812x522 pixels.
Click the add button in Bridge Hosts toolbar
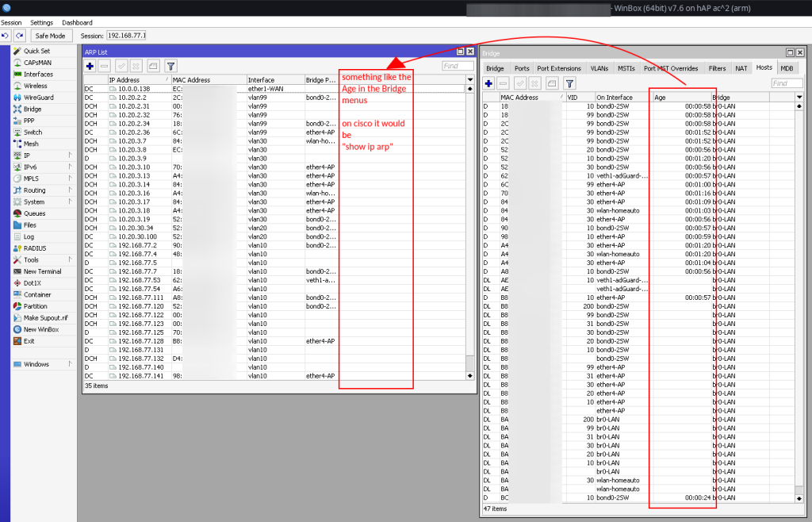488,83
